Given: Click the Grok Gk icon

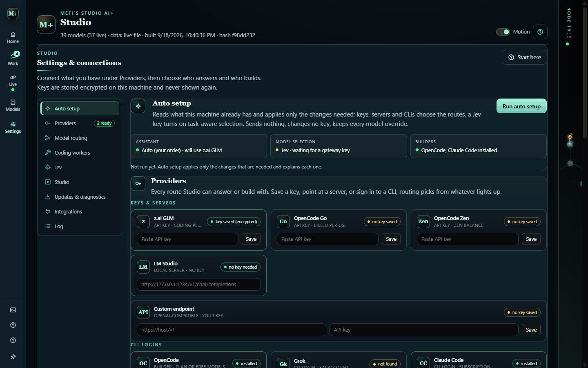Looking at the screenshot, I should 283,363.
